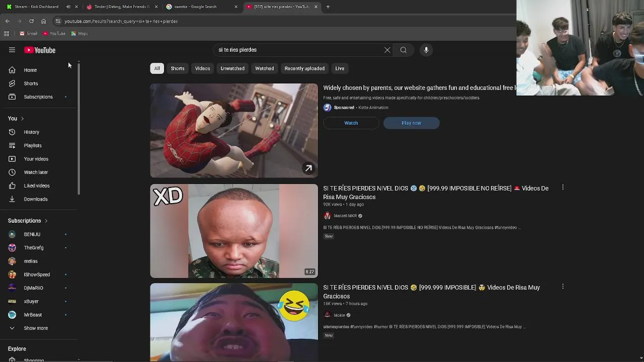
Task: Click the sidebar scrollbar
Action: [x=79, y=128]
